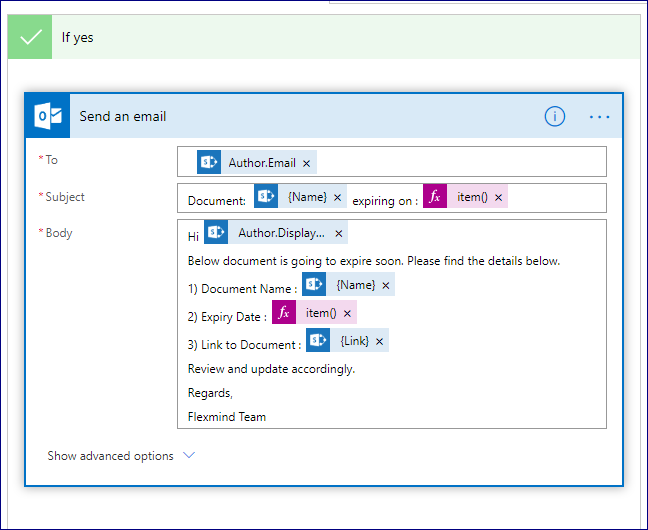648x530 pixels.
Task: Click SharePoint icon of {Link} token
Action: (318, 340)
